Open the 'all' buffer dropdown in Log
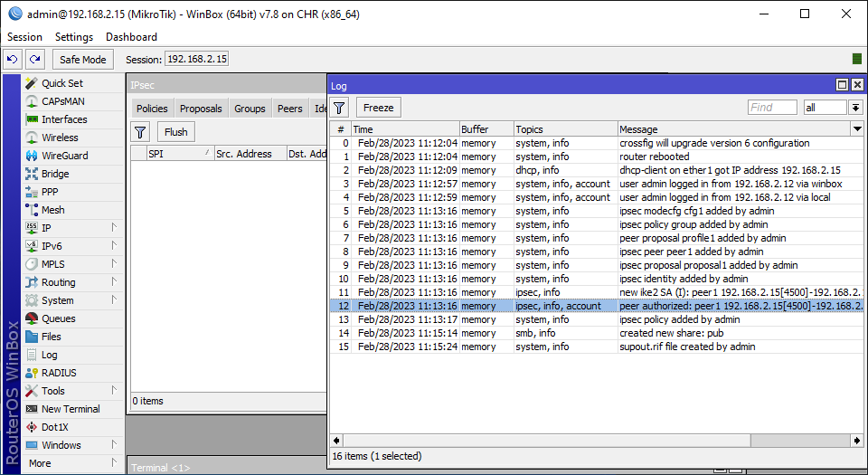This screenshot has width=868, height=475. pos(856,108)
